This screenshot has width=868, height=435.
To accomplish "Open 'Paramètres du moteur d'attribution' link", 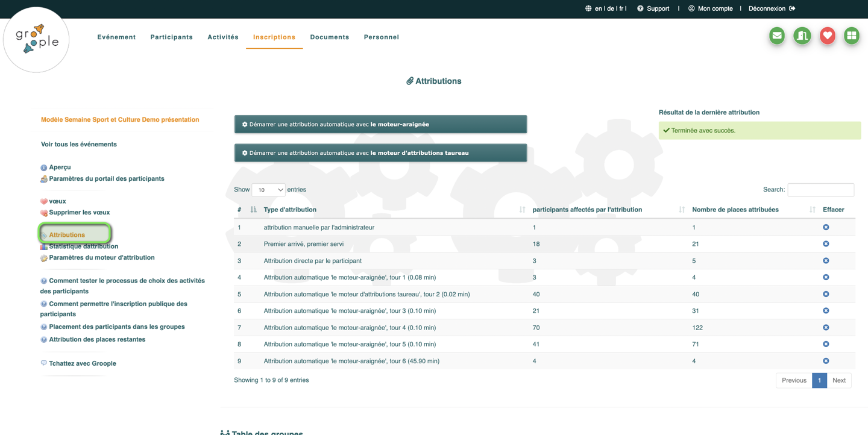I will pyautogui.click(x=102, y=258).
